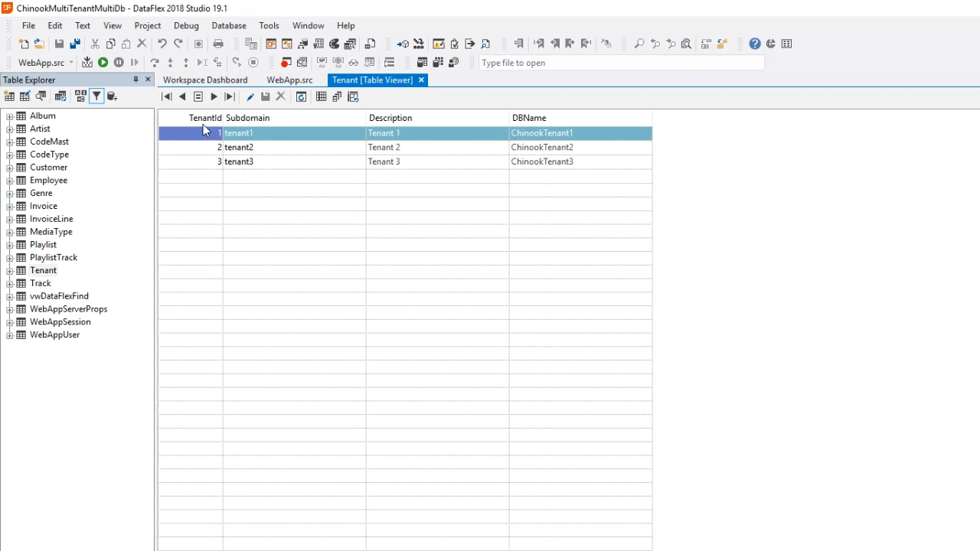The height and width of the screenshot is (551, 980).
Task: Click the Print icon in the toolbar
Action: 218,44
